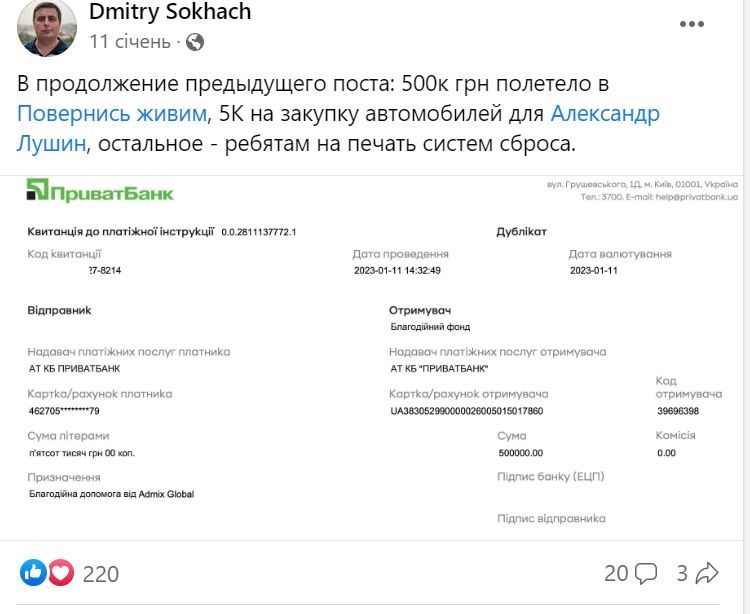Click the transaction timestamp 2023-01-11 14:32:49
Screen dimensions: 750x614
397,270
